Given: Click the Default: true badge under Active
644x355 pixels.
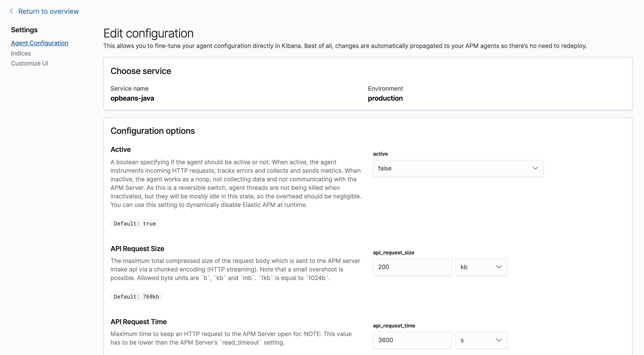Looking at the screenshot, I should point(135,223).
